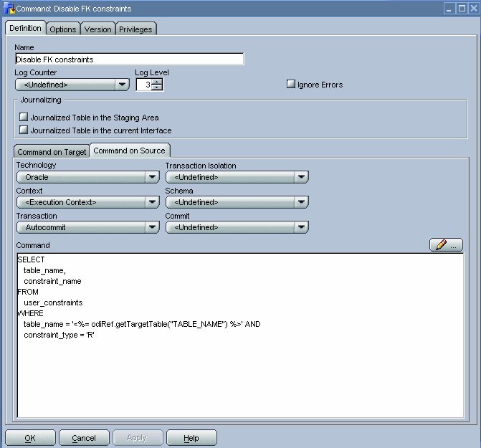Open the expression editor pencil button
This screenshot has width=481, height=448.
[x=446, y=245]
